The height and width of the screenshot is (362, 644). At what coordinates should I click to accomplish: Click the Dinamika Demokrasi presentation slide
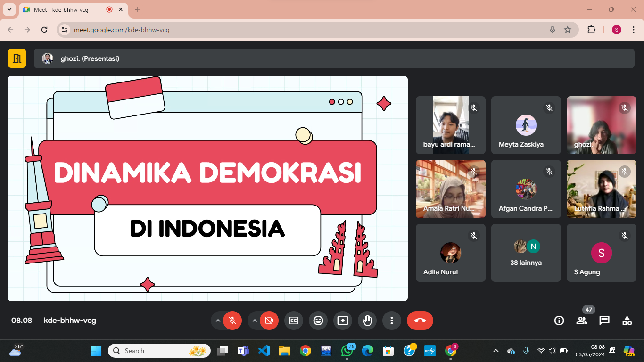pyautogui.click(x=207, y=189)
